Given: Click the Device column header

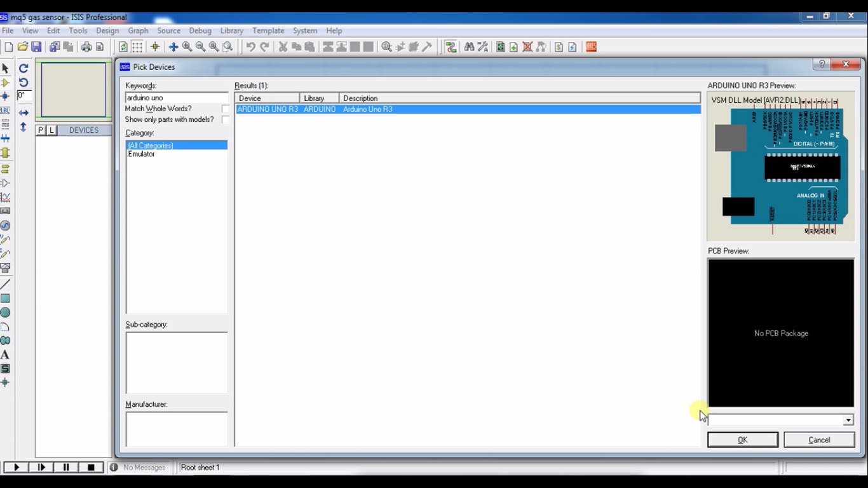Looking at the screenshot, I should click(x=268, y=98).
